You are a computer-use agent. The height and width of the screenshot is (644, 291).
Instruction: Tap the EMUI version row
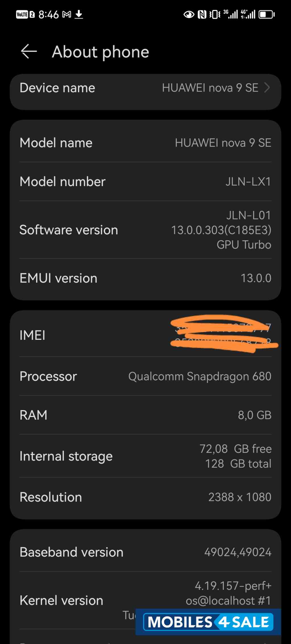click(145, 278)
